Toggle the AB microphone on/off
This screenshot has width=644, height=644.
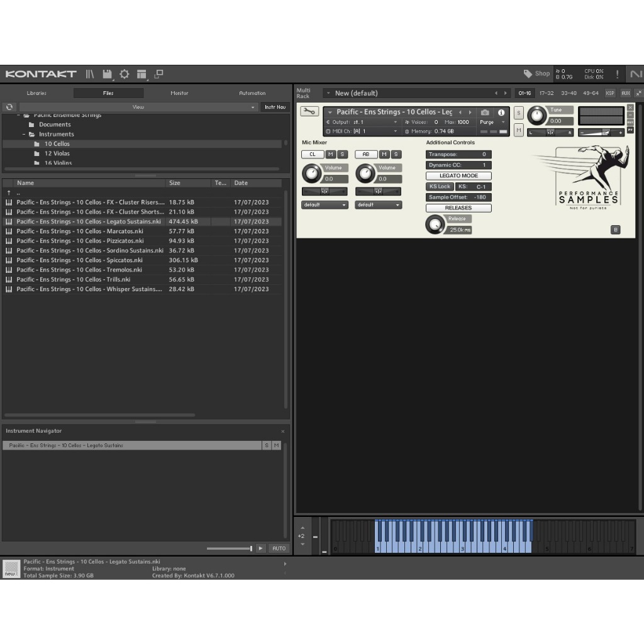tap(366, 155)
